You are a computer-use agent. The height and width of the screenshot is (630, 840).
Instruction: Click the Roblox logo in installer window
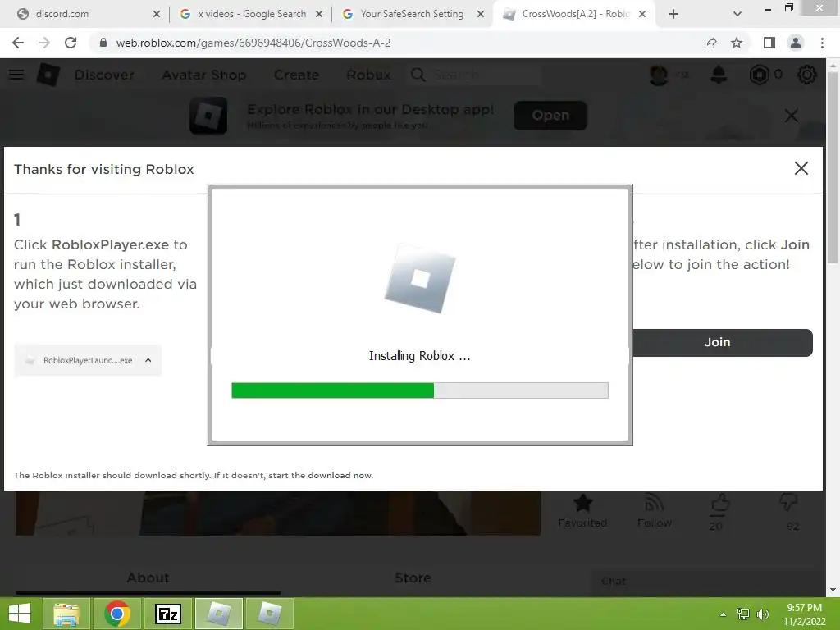click(420, 279)
